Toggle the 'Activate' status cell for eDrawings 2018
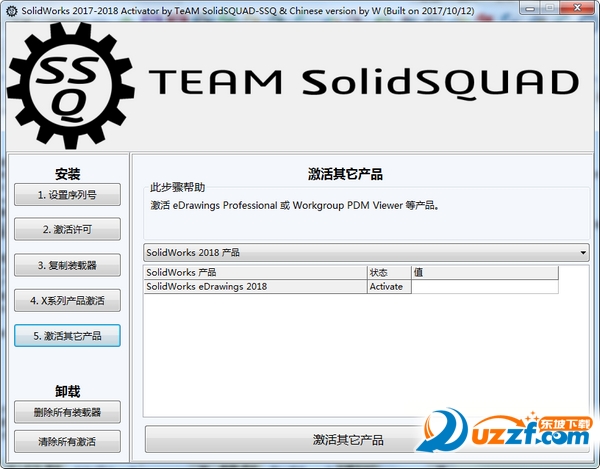The image size is (600, 469). [x=389, y=287]
